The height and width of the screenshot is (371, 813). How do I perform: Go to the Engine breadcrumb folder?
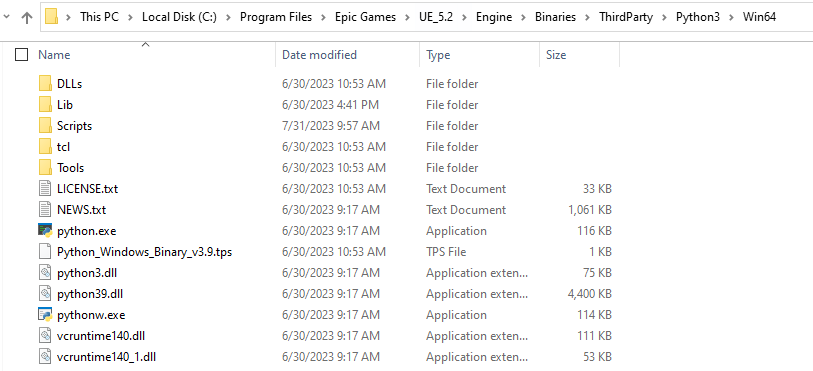494,17
